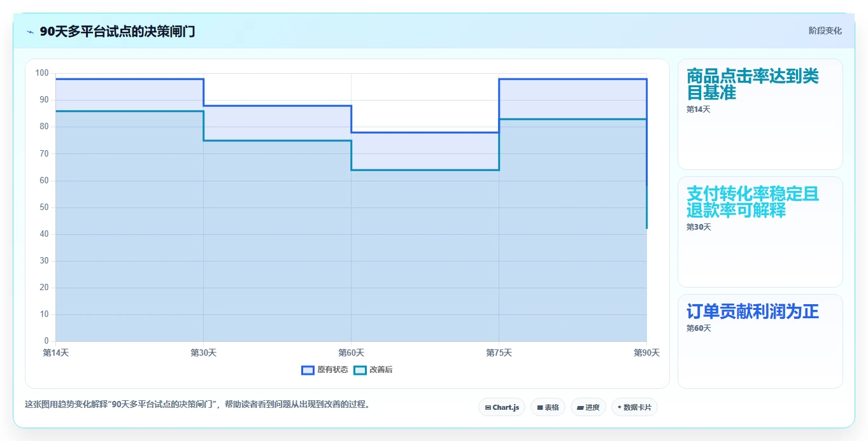Click the 原有状态 legend label
The image size is (868, 441).
pyautogui.click(x=332, y=370)
